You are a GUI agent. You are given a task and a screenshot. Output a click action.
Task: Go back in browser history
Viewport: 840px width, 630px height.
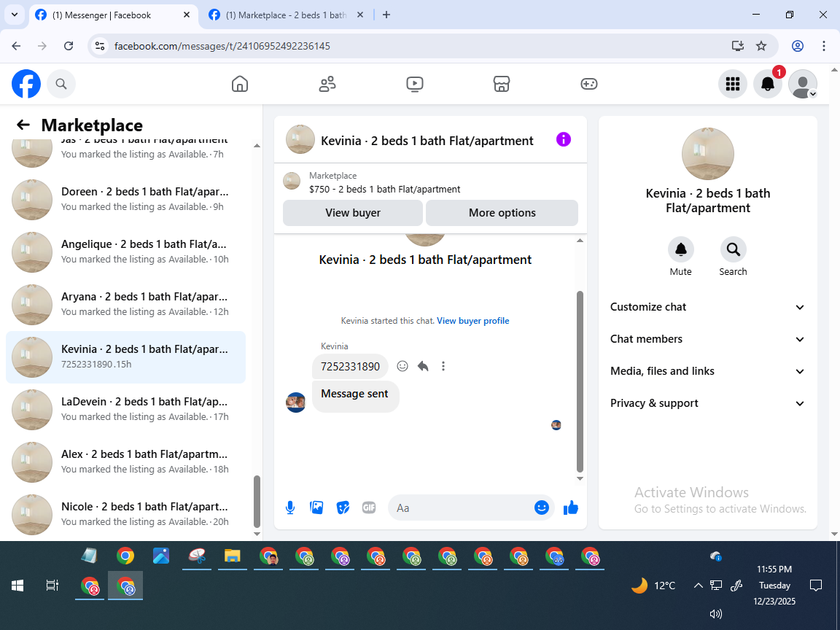16,46
